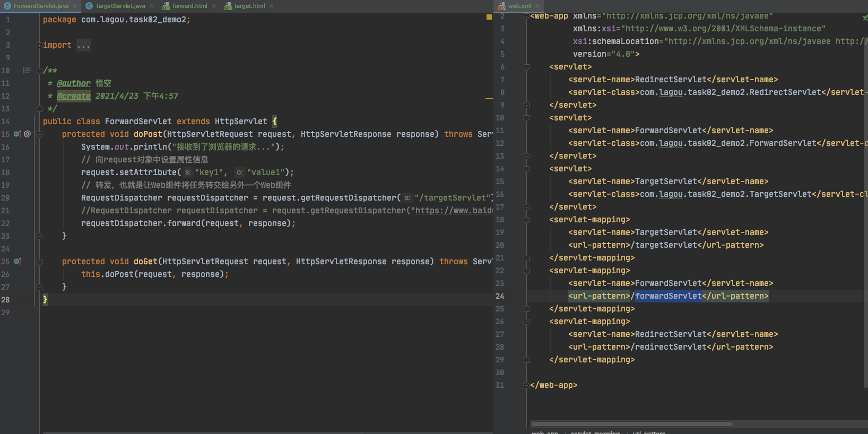868x434 pixels.
Task: Click the overrides gutter icon at doGet line 25
Action: (18, 262)
